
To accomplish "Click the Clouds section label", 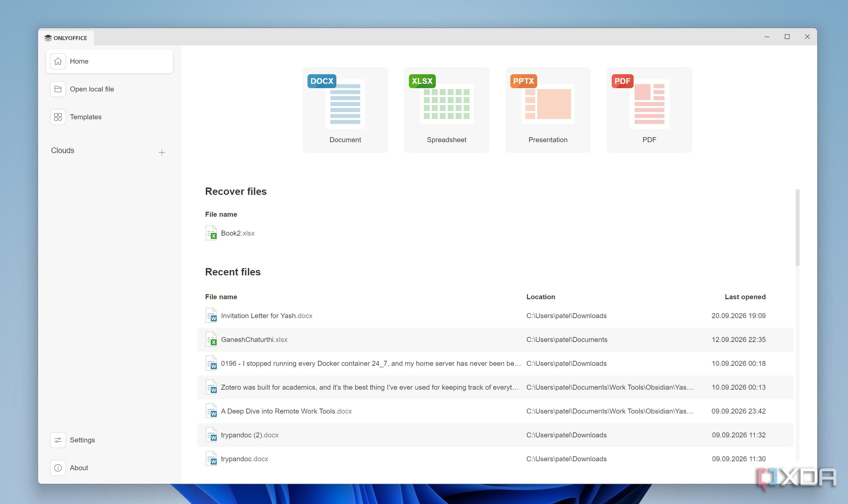I will pyautogui.click(x=63, y=150).
